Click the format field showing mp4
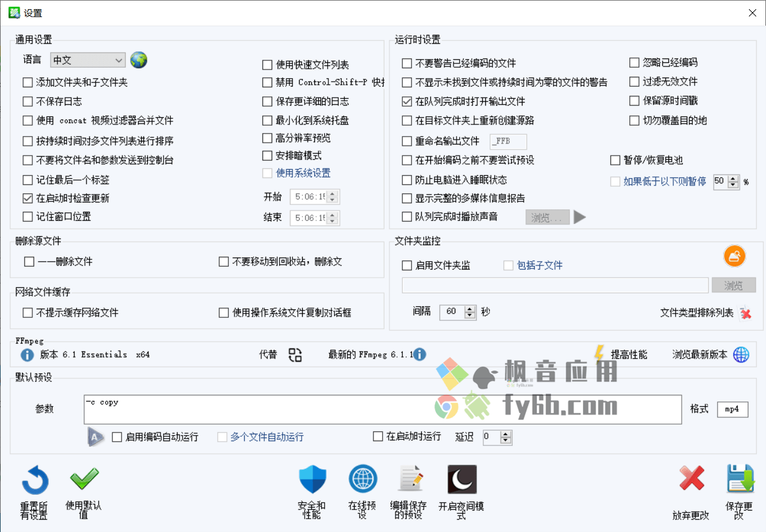 point(732,409)
